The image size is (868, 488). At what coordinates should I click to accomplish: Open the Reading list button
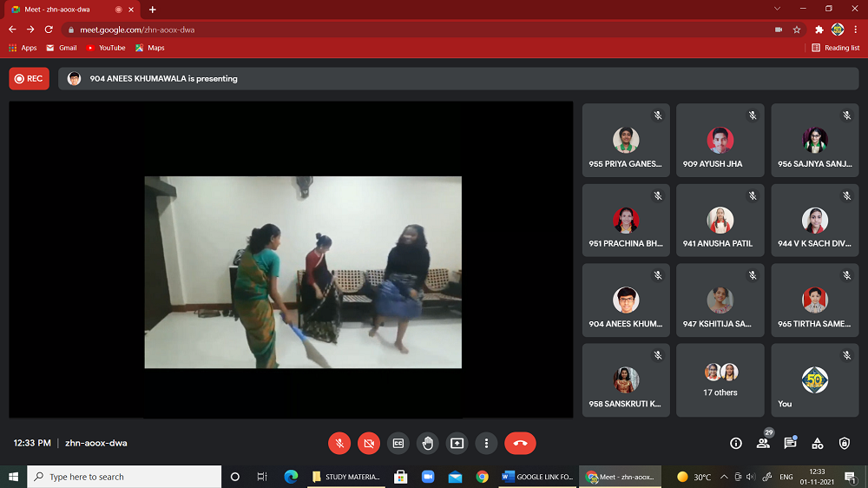tap(836, 48)
